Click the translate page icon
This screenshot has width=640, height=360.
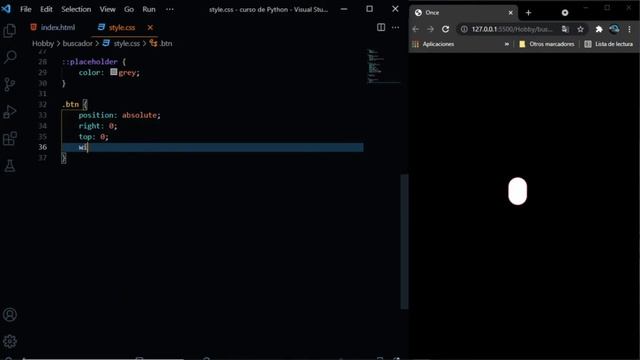point(565,29)
